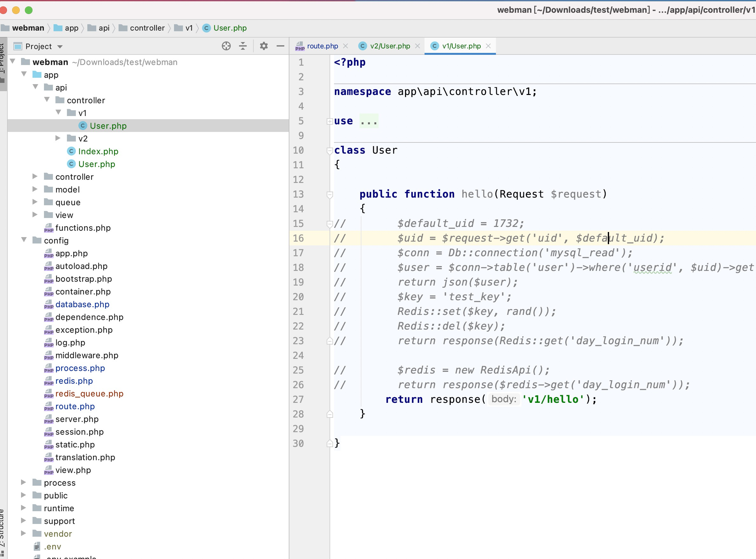Toggle the project panel hide icon
Image resolution: width=756 pixels, height=559 pixels.
pyautogui.click(x=280, y=47)
